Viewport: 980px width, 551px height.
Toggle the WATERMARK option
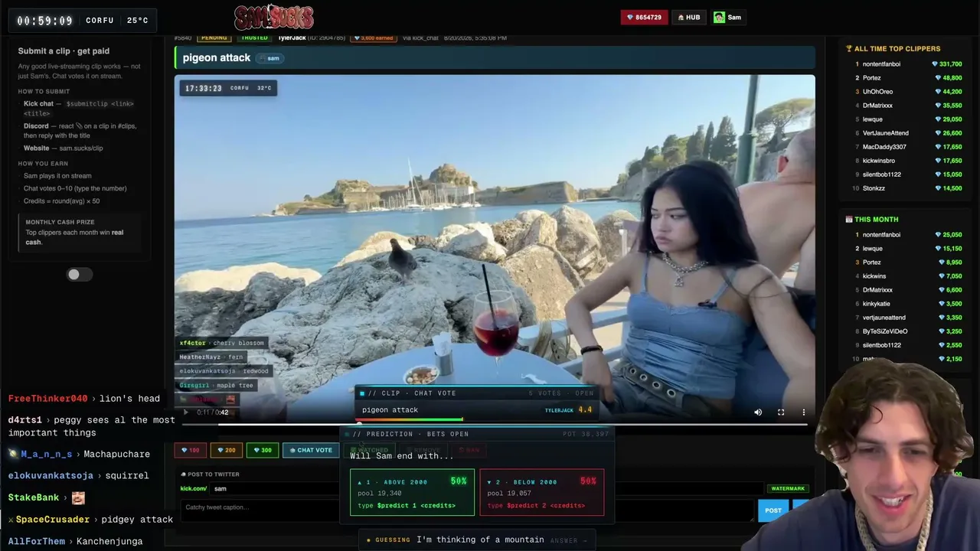coord(788,488)
